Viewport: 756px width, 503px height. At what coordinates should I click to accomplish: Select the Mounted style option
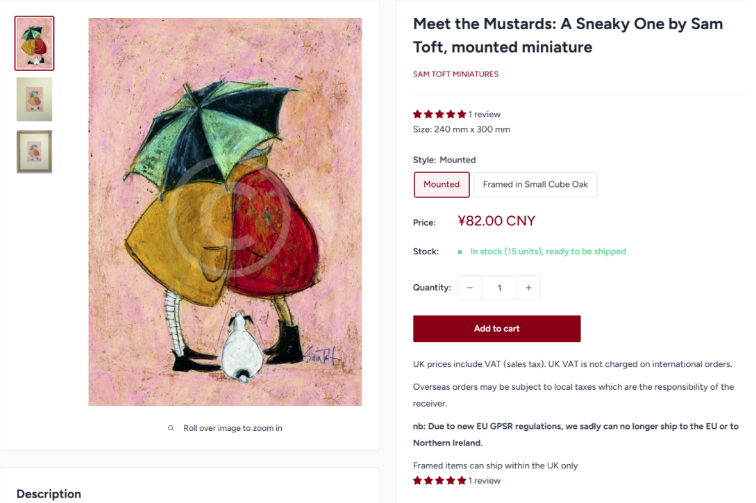(x=441, y=184)
